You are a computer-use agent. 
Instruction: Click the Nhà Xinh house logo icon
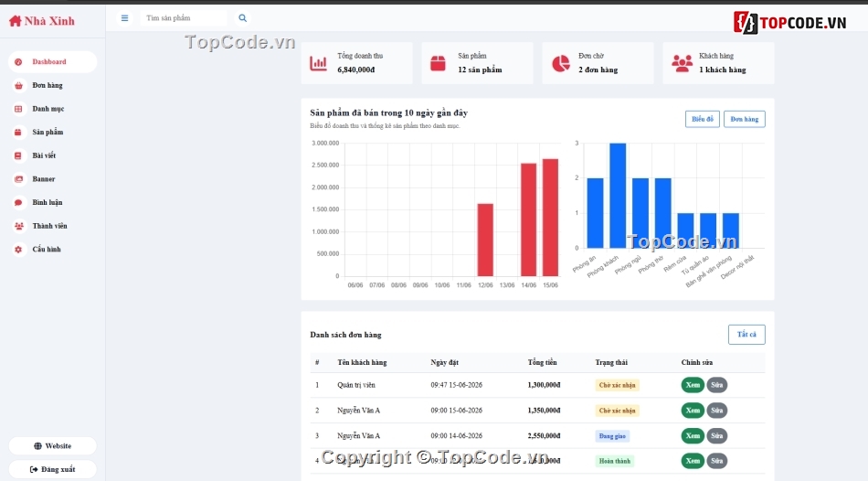(15, 21)
